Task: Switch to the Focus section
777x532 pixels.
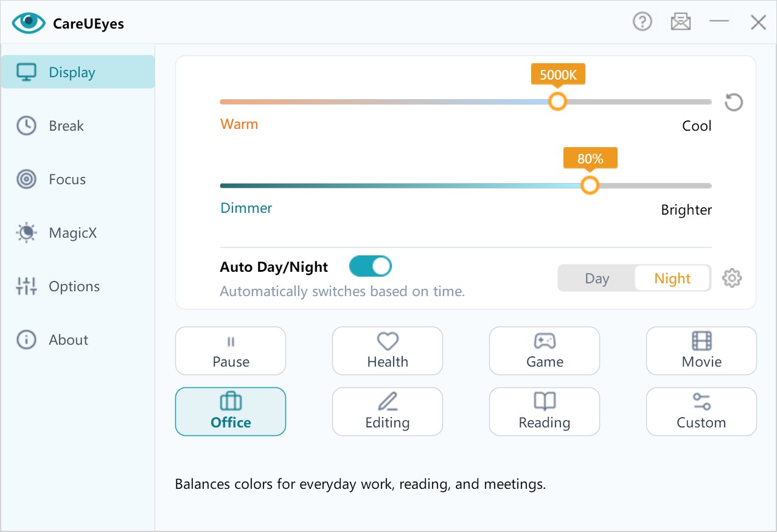Action: [78, 179]
